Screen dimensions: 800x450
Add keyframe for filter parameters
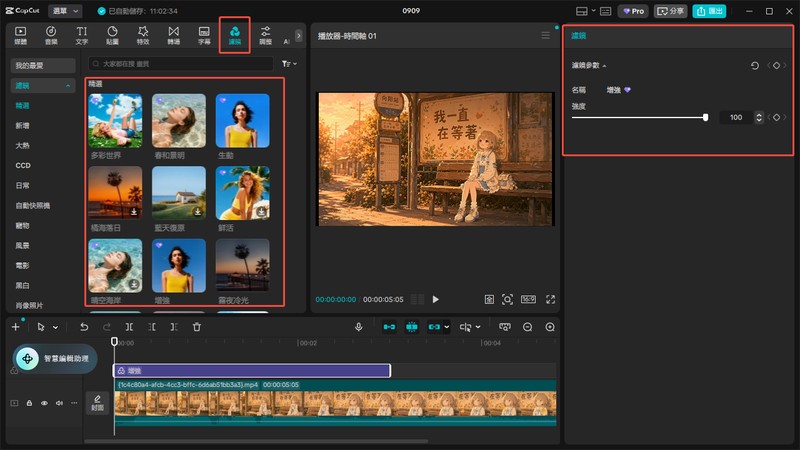pyautogui.click(x=776, y=65)
